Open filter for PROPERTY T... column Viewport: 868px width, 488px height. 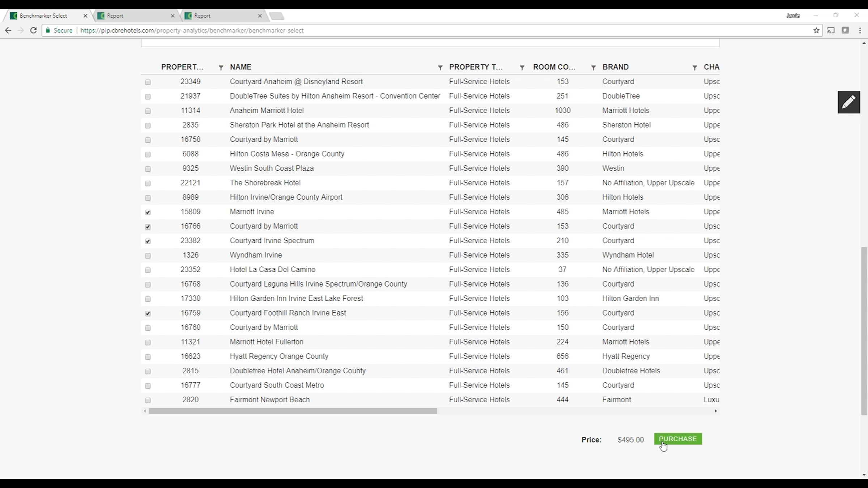tap(522, 68)
